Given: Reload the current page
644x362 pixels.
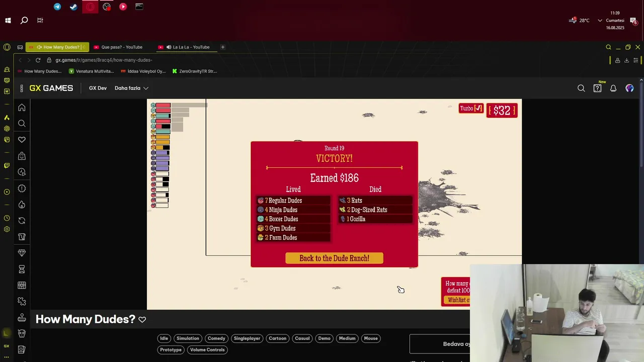Looking at the screenshot, I should point(38,60).
